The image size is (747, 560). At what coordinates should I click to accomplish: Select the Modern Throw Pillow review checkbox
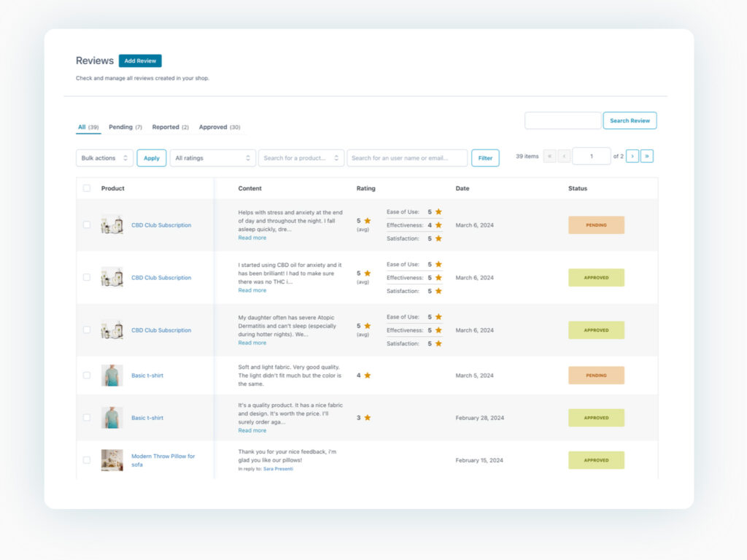(87, 460)
